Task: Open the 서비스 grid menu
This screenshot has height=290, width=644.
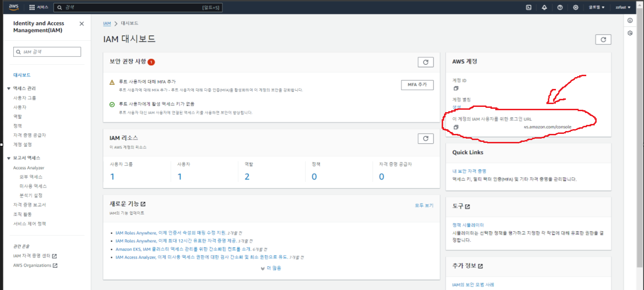Action: pyautogui.click(x=39, y=8)
